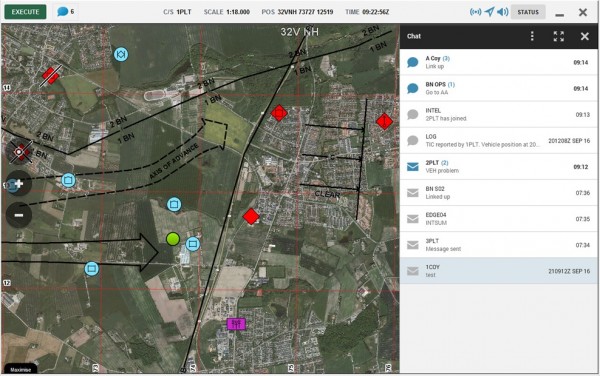Mute sound with the speaker icon
The width and height of the screenshot is (600, 376).
[x=502, y=12]
